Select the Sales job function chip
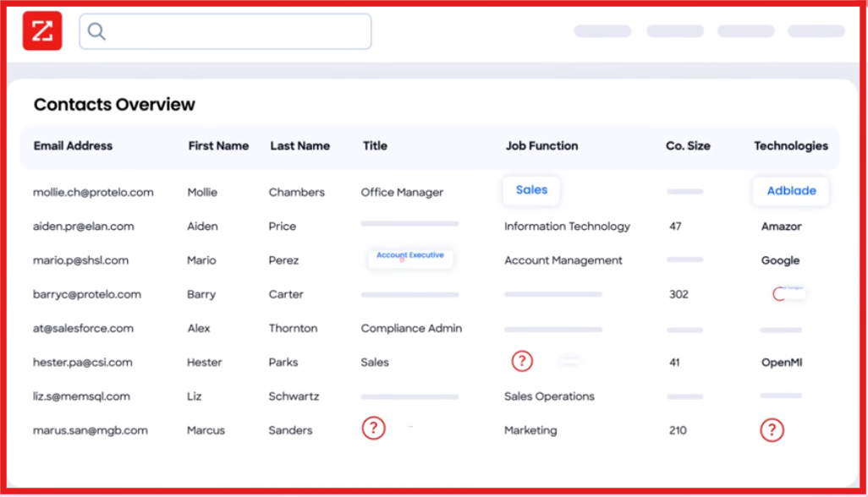Screen dimensions: 868x497 click(x=531, y=190)
